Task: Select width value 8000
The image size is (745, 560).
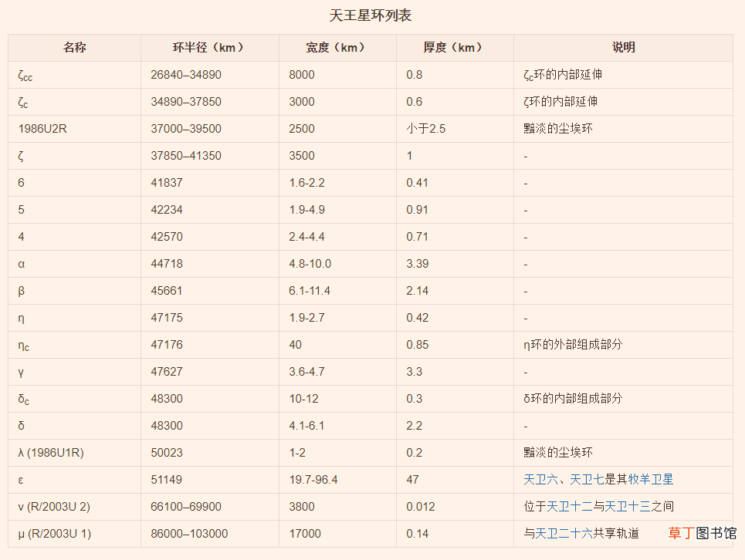Action: click(x=302, y=75)
